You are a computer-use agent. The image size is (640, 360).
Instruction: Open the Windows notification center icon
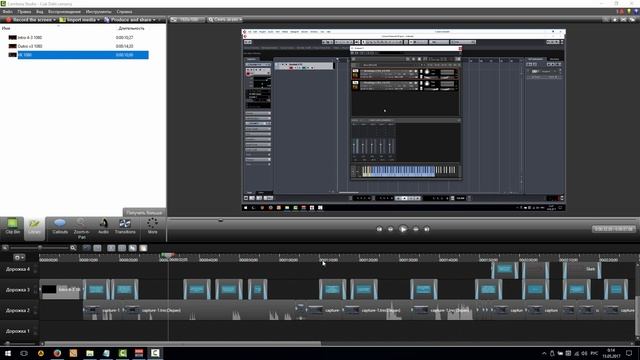point(629,353)
